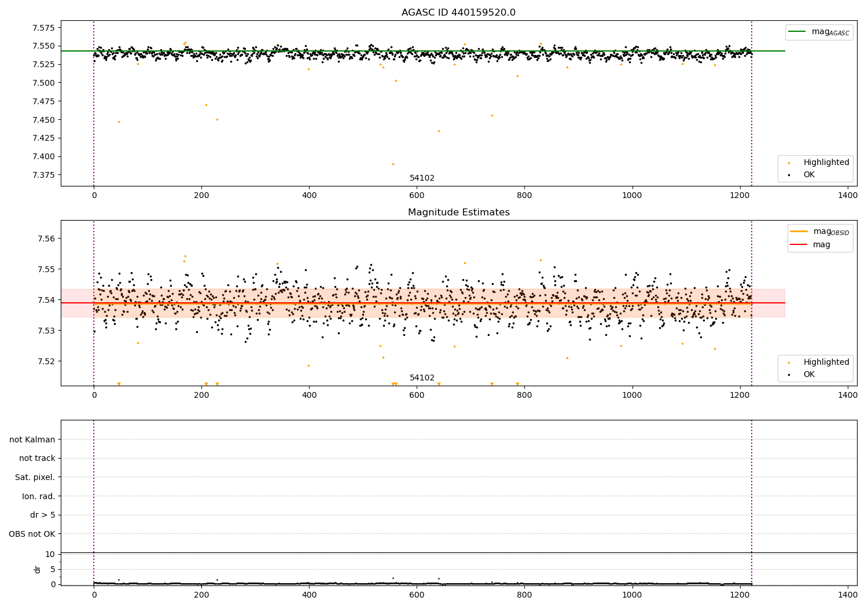Click the 'OBS not OK' axis label
The height and width of the screenshot is (608, 868).
32,534
